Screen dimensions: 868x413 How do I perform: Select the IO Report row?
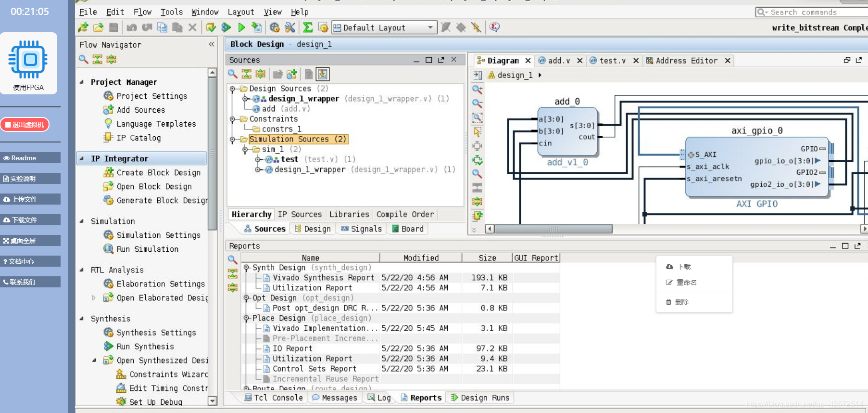(402, 348)
